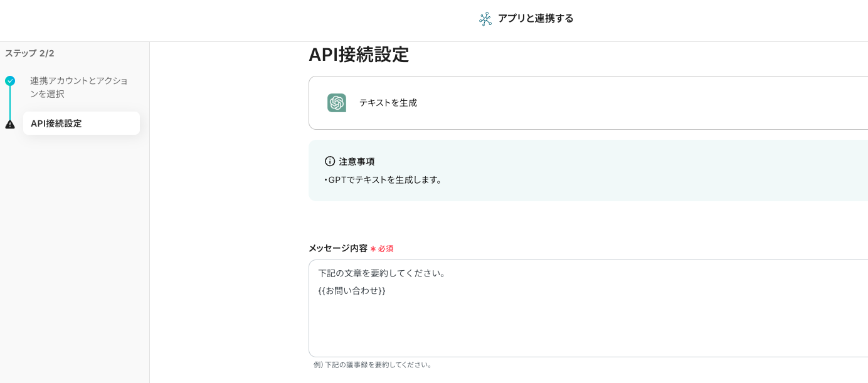Viewport: 868px width, 383px height.
Task: Click the warning triangle step icon
Action: click(10, 124)
